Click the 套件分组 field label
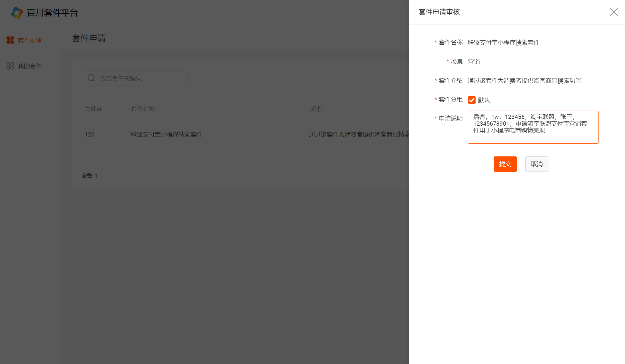The height and width of the screenshot is (364, 625). coord(451,100)
